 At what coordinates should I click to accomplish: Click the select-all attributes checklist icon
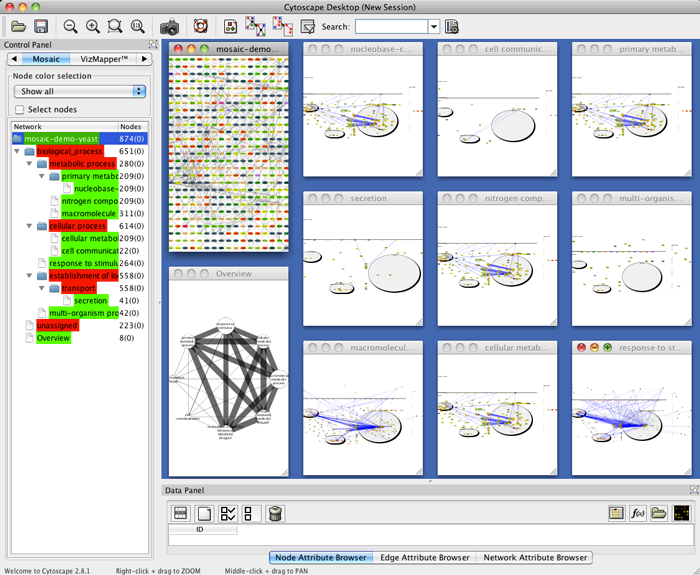pos(228,513)
